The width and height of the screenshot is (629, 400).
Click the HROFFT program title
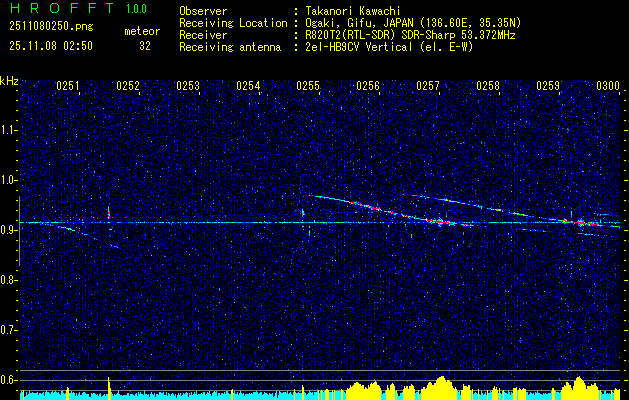62,8
